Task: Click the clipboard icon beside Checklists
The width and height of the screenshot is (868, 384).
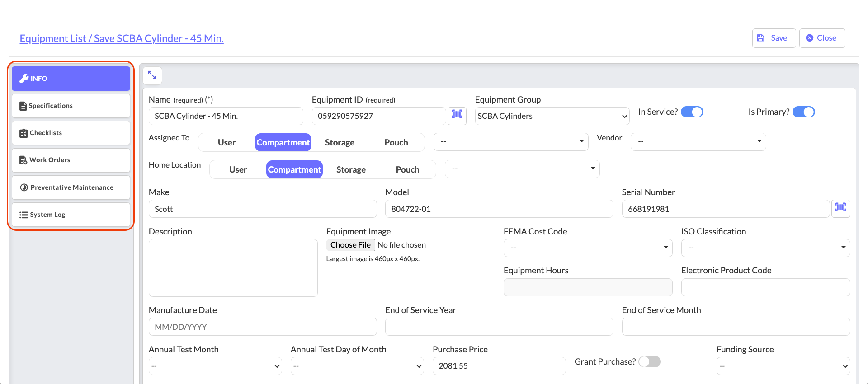Action: (x=24, y=133)
